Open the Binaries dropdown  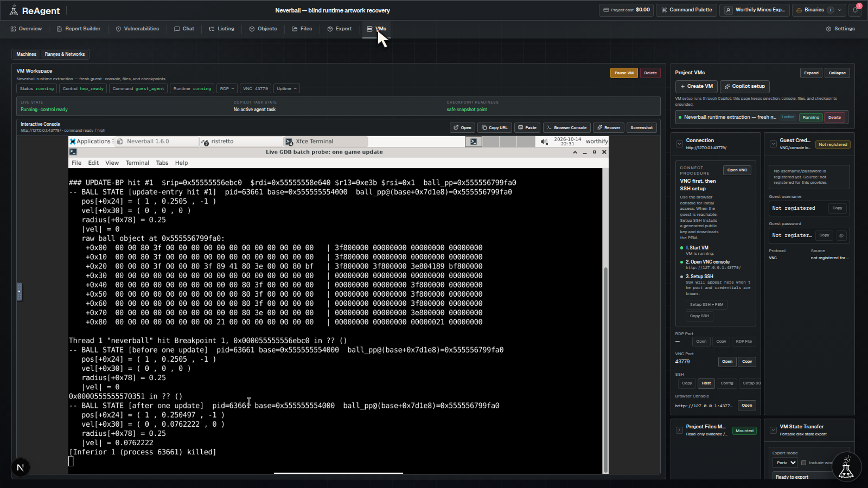click(819, 10)
